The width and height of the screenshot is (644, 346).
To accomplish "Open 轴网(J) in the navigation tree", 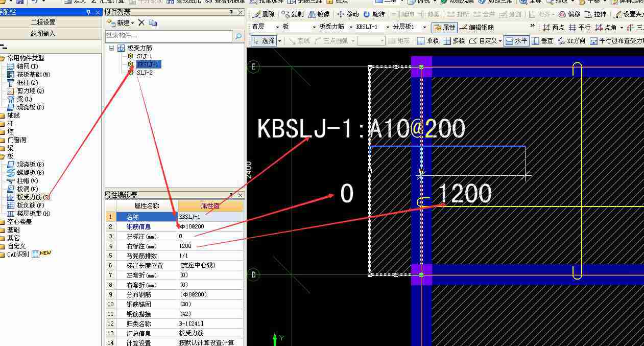I will pyautogui.click(x=23, y=66).
